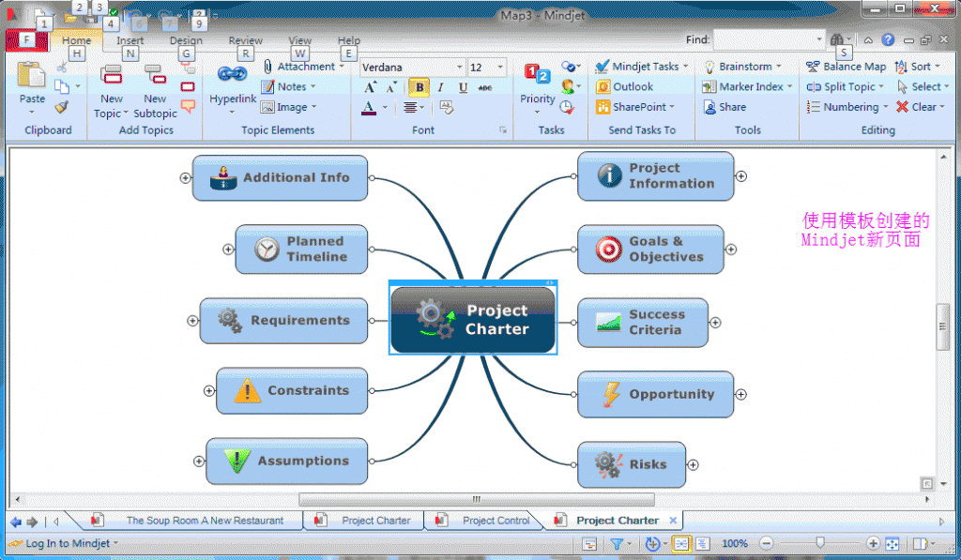This screenshot has height=560, width=961.
Task: Add a callout topic using orange bubble icon
Action: point(188,107)
